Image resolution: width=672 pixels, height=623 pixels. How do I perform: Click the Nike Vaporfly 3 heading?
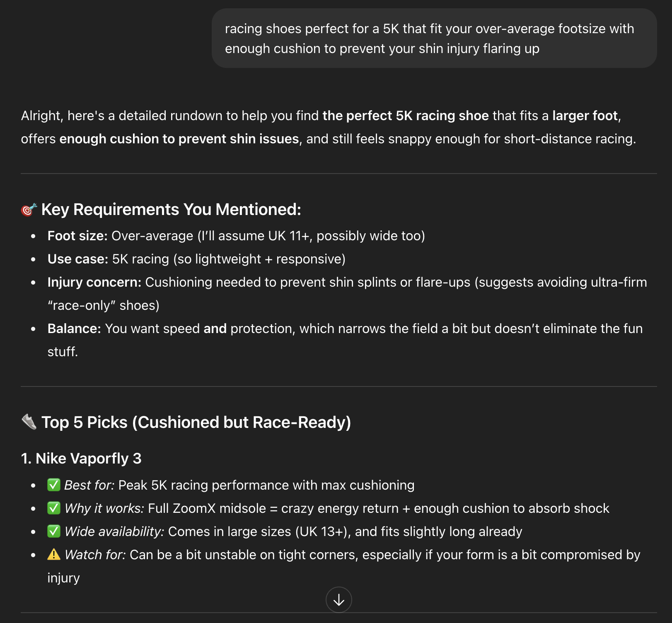tap(81, 459)
